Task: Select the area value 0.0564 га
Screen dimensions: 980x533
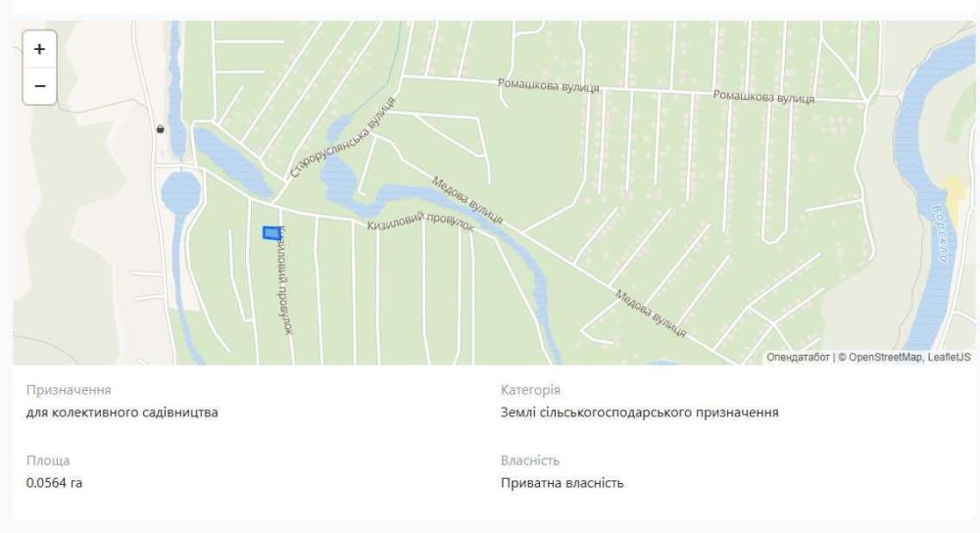Action: (54, 483)
